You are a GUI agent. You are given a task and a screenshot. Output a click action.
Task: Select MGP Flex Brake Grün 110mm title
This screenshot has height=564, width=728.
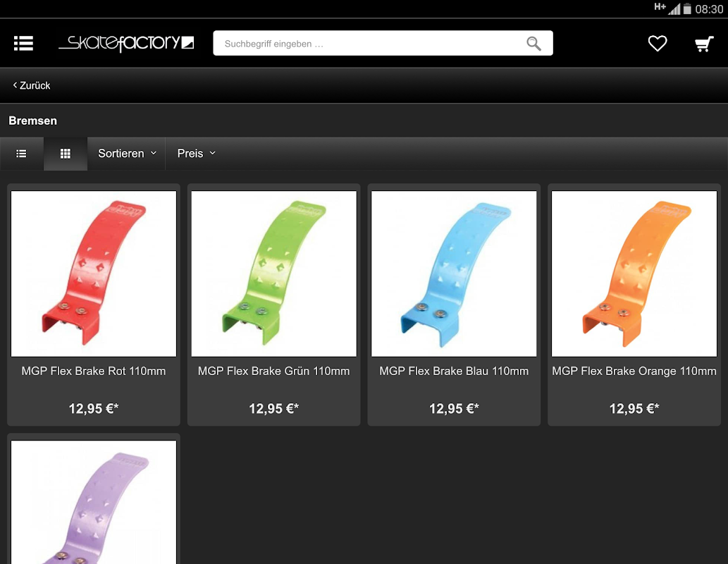[x=274, y=372]
